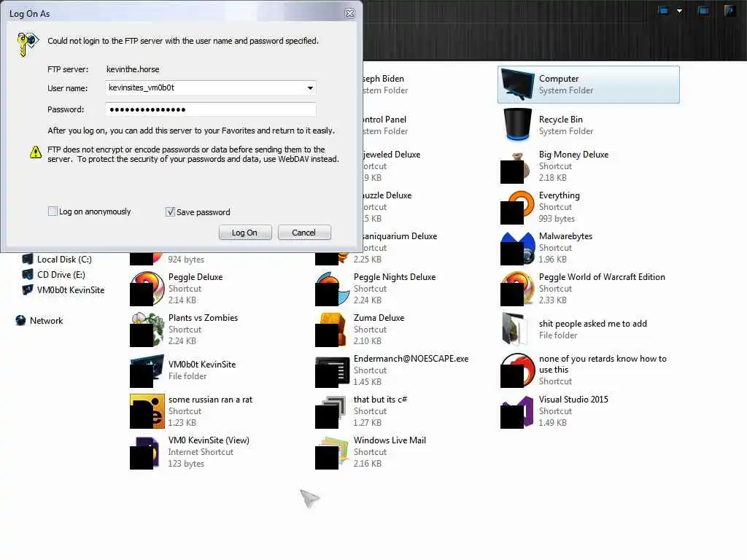
Task: Click the Password input field
Action: click(211, 109)
